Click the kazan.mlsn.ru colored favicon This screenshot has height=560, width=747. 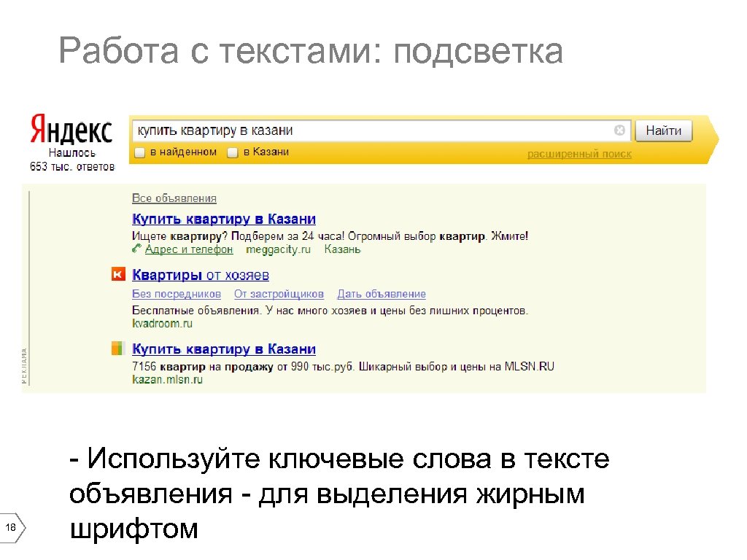point(118,348)
